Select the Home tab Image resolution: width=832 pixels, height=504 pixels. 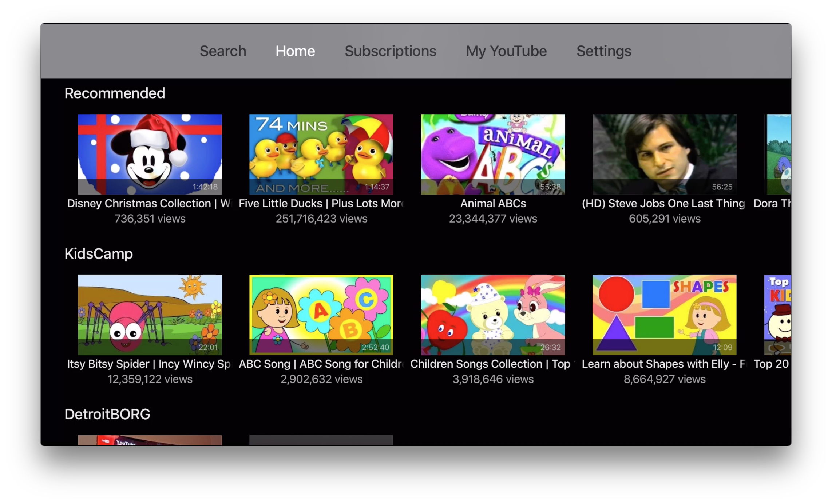point(295,51)
